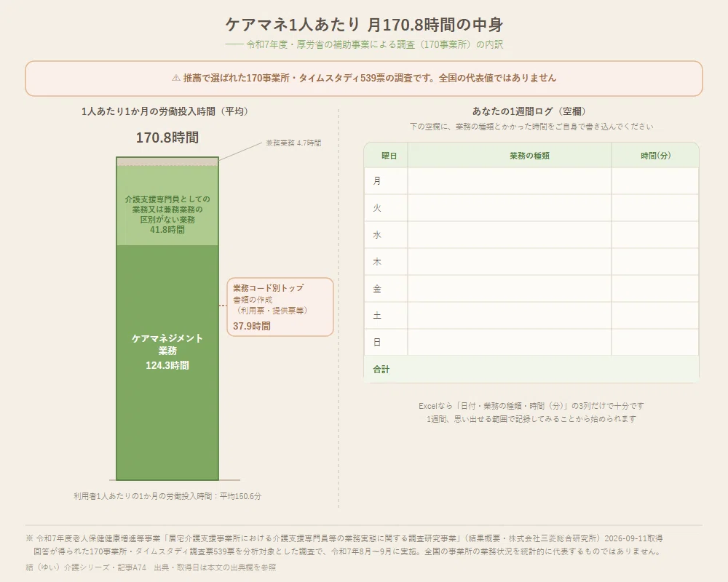
Task: Click the "37.9時間" value in the callout
Action: tap(252, 326)
